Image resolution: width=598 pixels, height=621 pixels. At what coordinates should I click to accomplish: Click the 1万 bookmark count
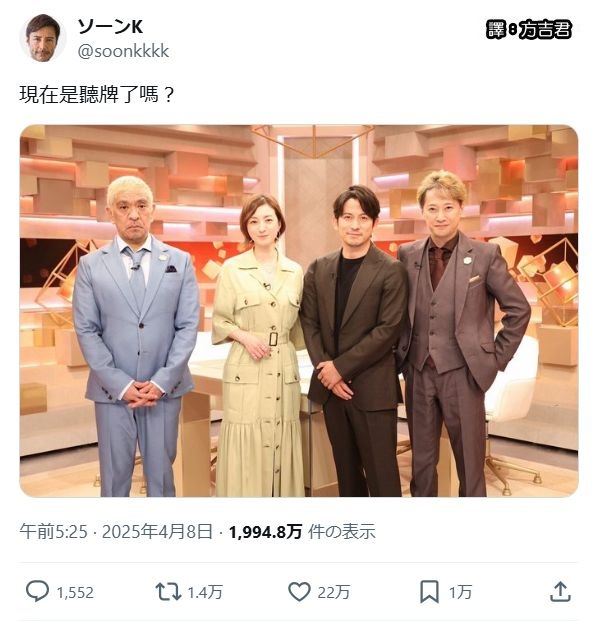point(460,592)
